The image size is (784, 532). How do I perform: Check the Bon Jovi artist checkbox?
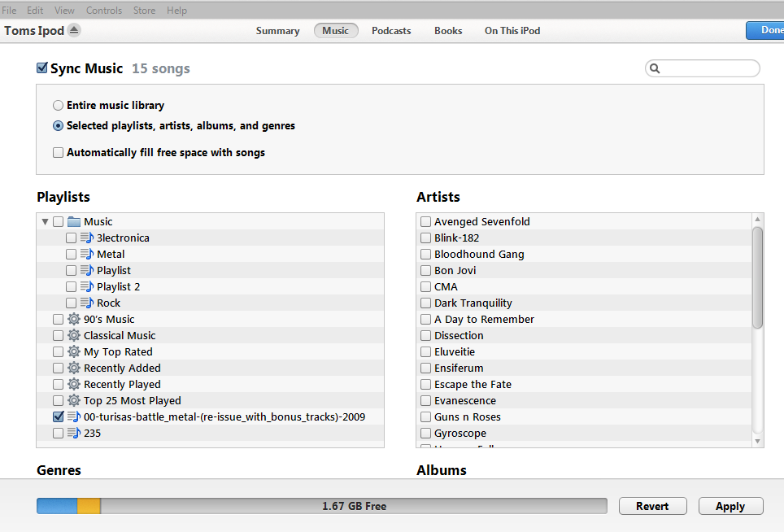coord(425,271)
